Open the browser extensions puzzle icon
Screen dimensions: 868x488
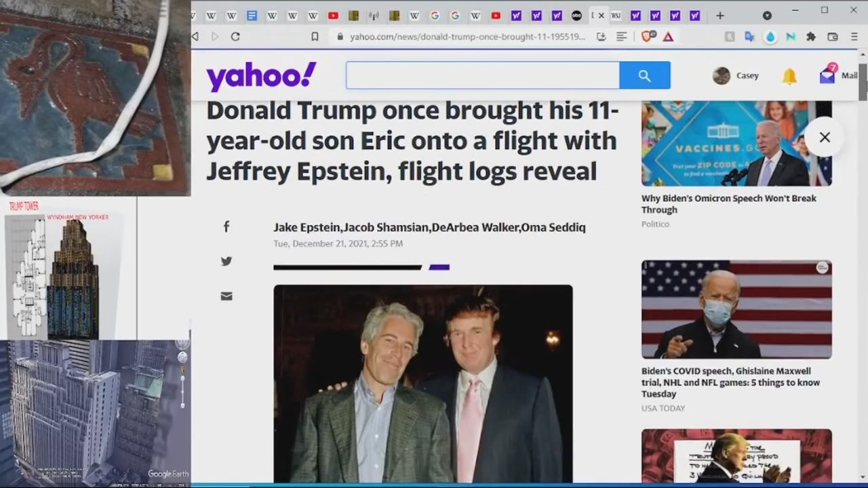point(811,37)
